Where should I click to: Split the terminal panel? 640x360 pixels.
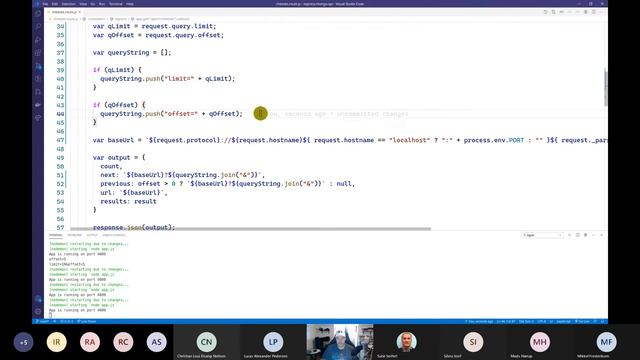tap(578, 235)
